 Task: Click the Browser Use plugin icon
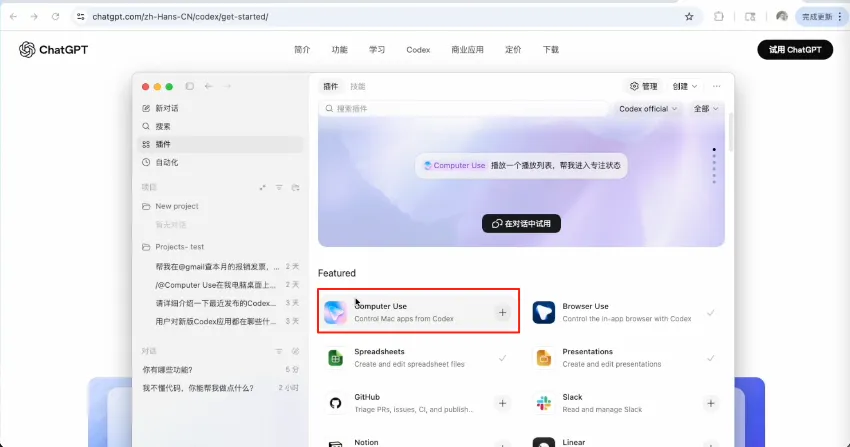[544, 313]
